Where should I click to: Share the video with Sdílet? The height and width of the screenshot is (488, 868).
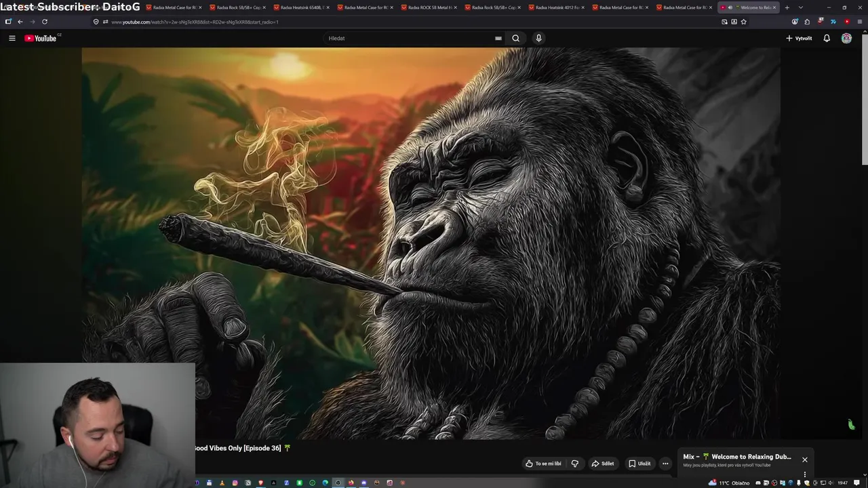click(x=602, y=464)
